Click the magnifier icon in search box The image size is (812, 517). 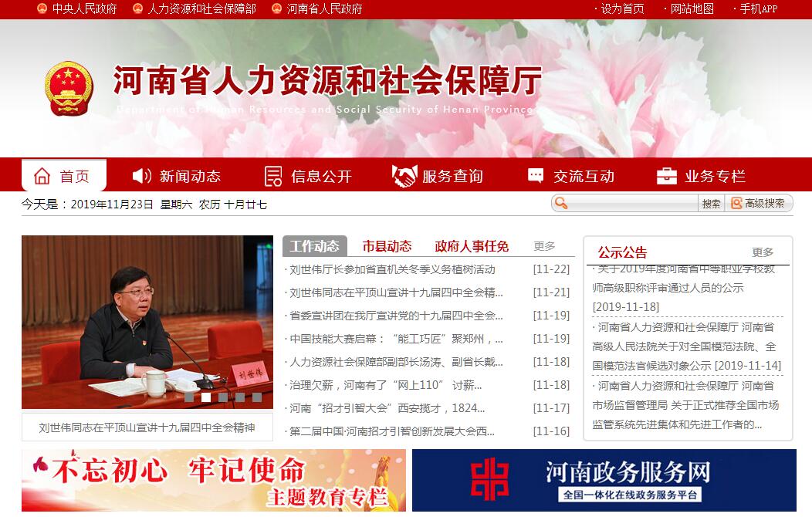click(x=561, y=204)
